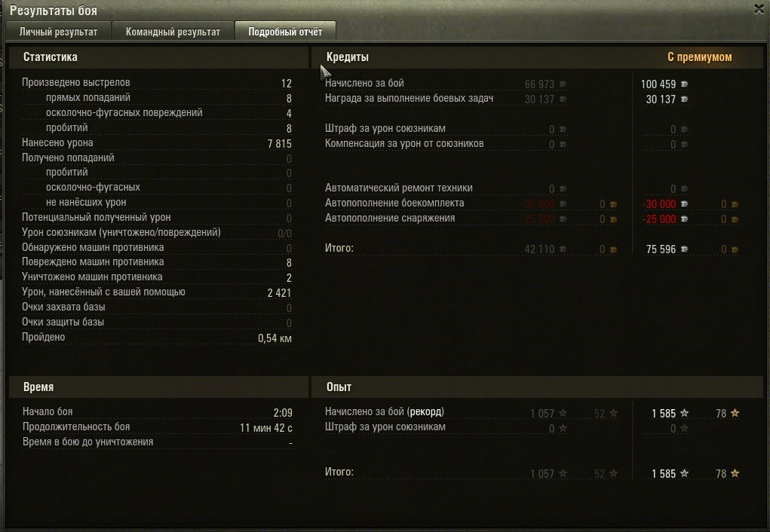Click star icon next to 1 057 in Начислено row
This screenshot has height=532, width=770.
point(563,413)
